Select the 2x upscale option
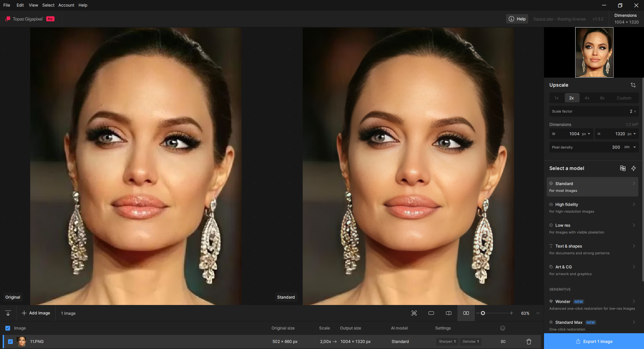The height and width of the screenshot is (349, 644). pos(572,98)
